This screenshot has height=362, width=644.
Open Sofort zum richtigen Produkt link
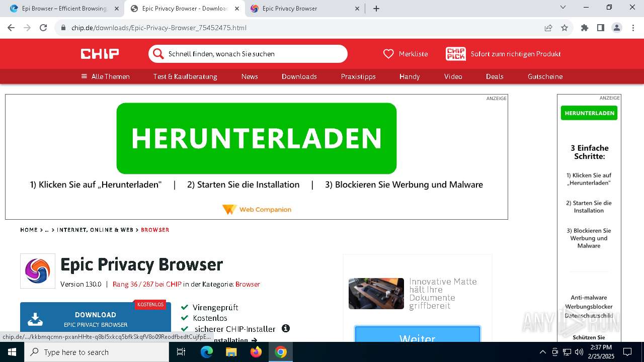pos(516,54)
